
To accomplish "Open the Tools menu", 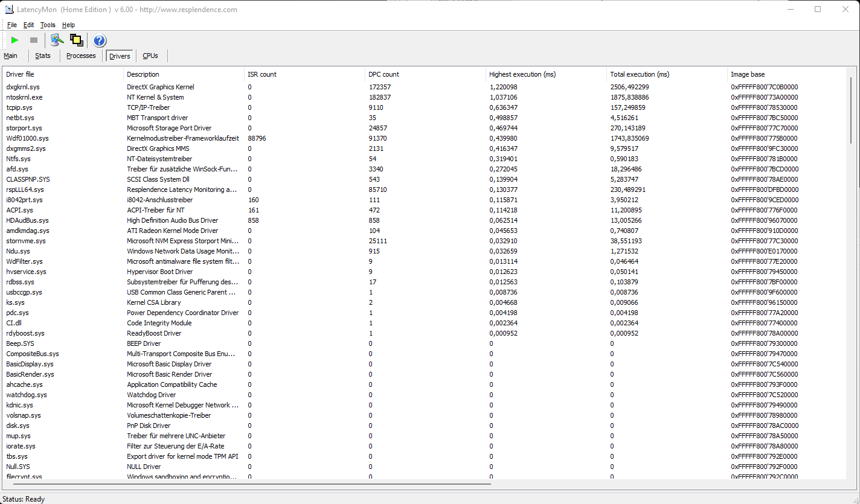I will [48, 25].
